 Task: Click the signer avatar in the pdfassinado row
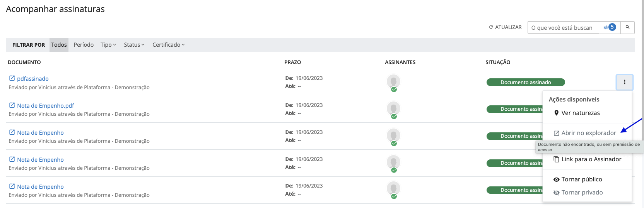393,82
